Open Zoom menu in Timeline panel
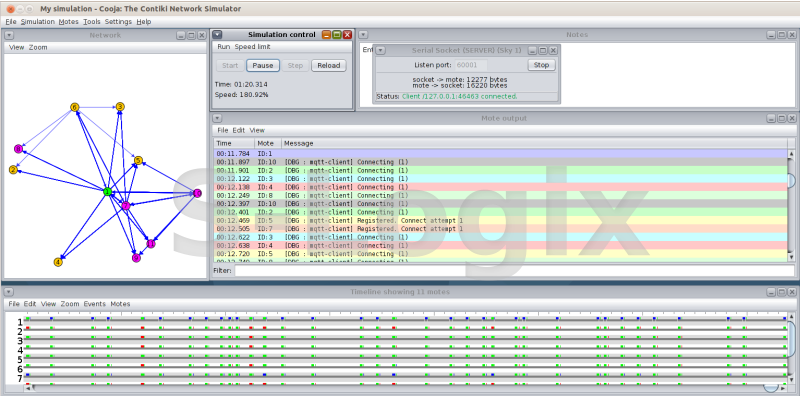Viewport: 803px width, 396px height. click(x=70, y=304)
